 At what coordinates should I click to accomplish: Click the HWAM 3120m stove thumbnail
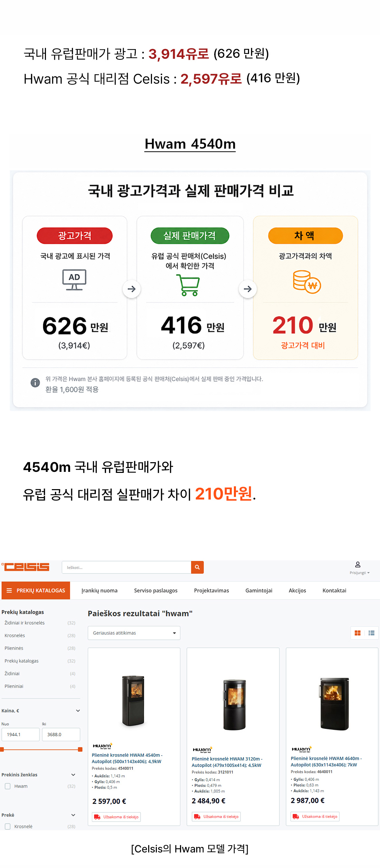click(x=235, y=704)
